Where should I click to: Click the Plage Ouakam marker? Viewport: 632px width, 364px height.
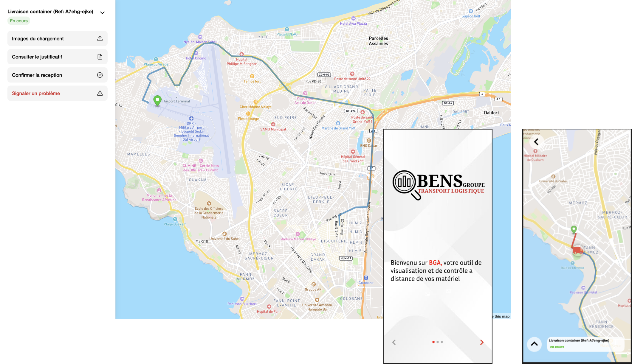click(175, 219)
